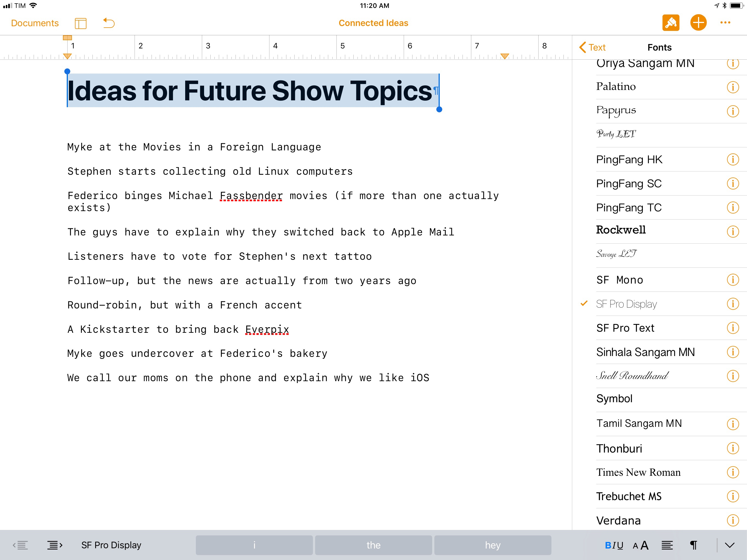Open the three-dots More menu
This screenshot has width=747, height=560.
coord(725,23)
